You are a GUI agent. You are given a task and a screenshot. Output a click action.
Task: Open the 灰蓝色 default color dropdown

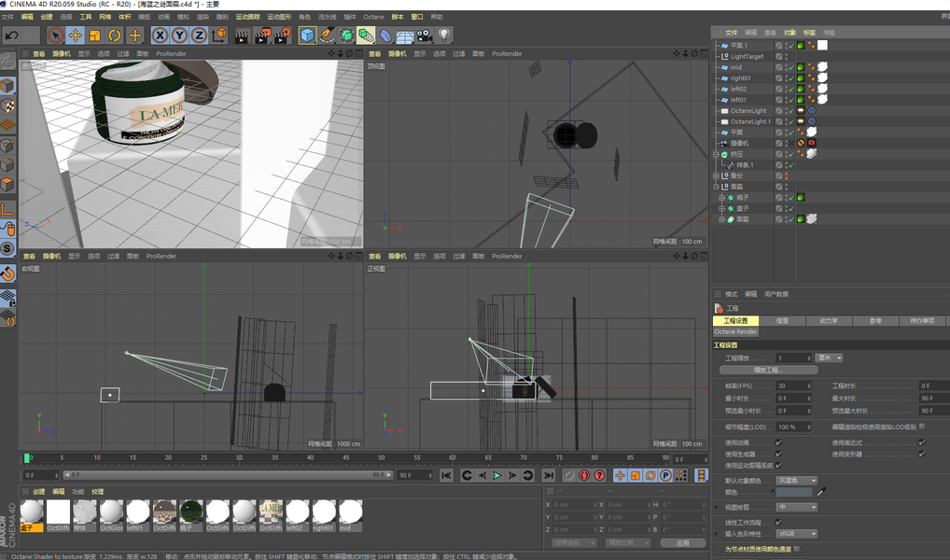[x=797, y=481]
